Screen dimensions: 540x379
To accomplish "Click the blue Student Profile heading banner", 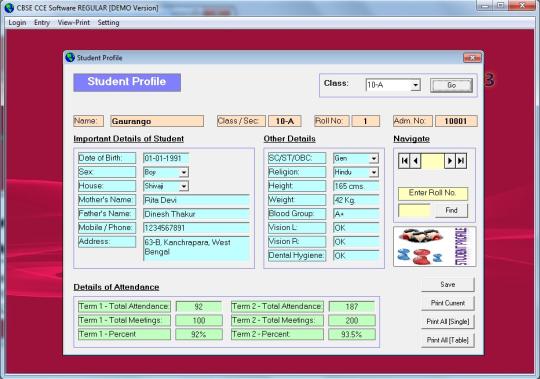I will tap(127, 82).
